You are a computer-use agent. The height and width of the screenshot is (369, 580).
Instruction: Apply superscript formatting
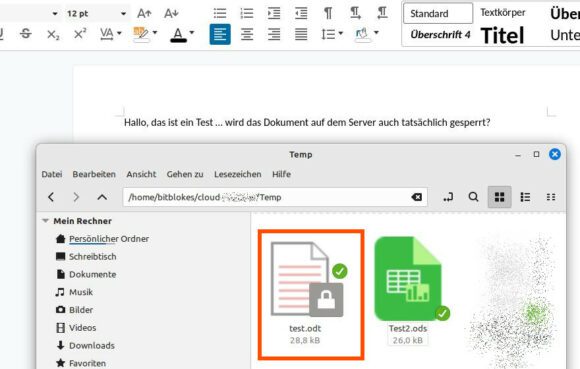[x=80, y=34]
